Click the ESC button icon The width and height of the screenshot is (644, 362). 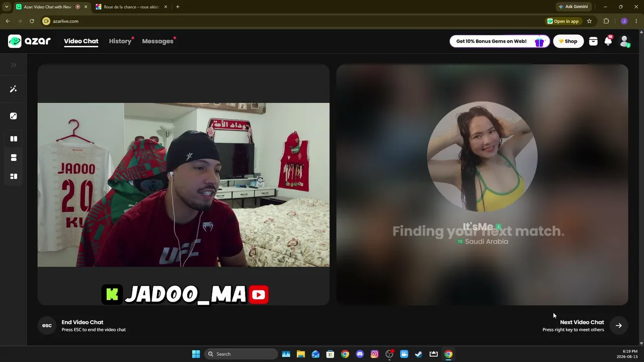click(47, 326)
